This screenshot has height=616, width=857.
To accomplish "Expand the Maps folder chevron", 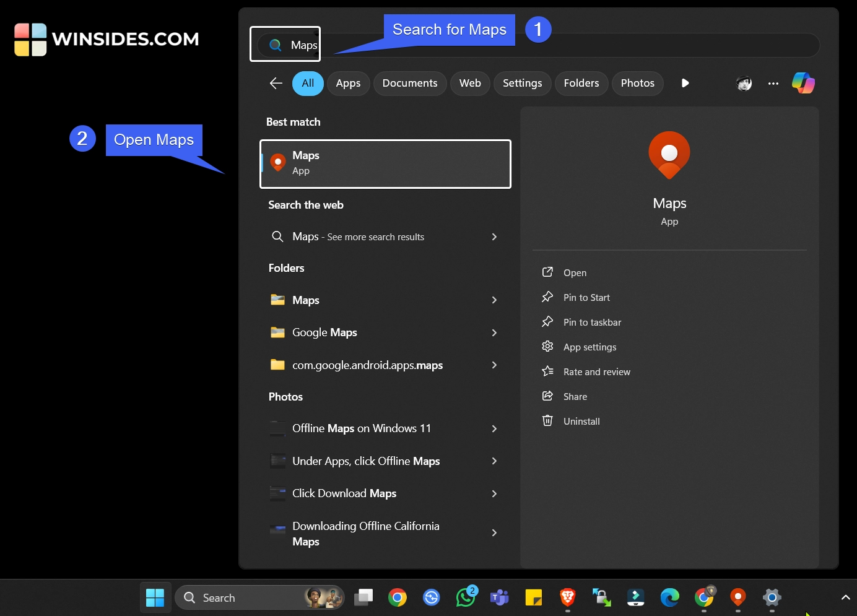I will (494, 300).
